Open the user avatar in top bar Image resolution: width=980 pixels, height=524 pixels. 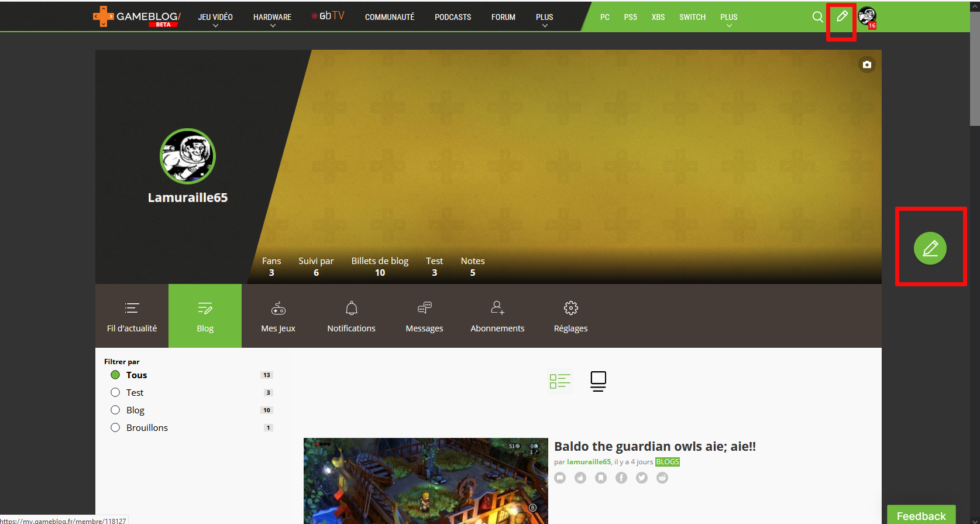tap(866, 16)
